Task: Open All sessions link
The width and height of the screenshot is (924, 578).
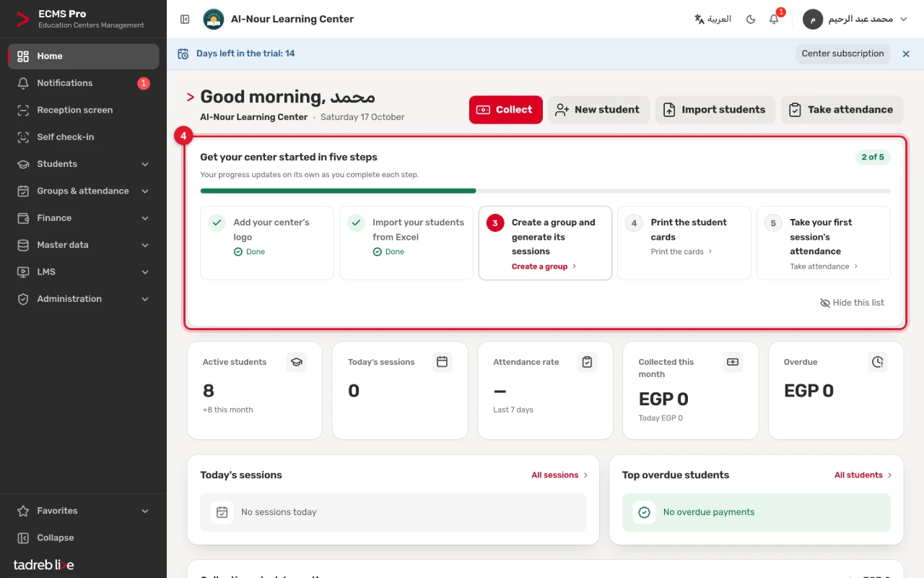Action: pyautogui.click(x=559, y=475)
